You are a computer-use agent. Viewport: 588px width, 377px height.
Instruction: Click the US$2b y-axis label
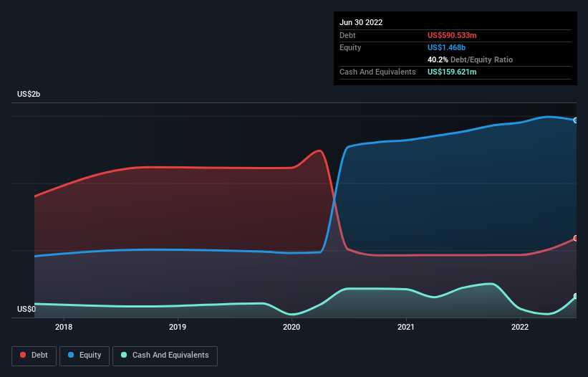pos(29,94)
